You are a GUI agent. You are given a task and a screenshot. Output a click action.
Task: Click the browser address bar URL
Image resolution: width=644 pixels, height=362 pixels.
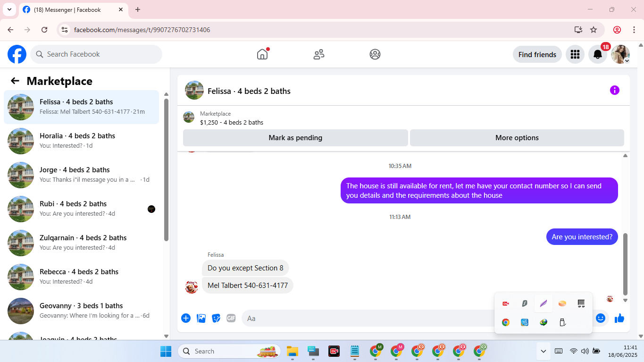142,30
